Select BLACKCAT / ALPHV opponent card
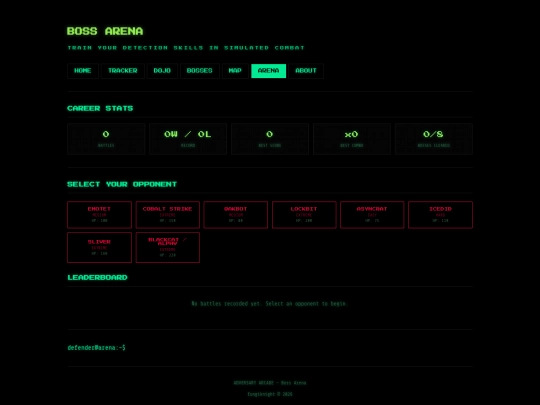Screen dimensions: 540x405 [168, 248]
